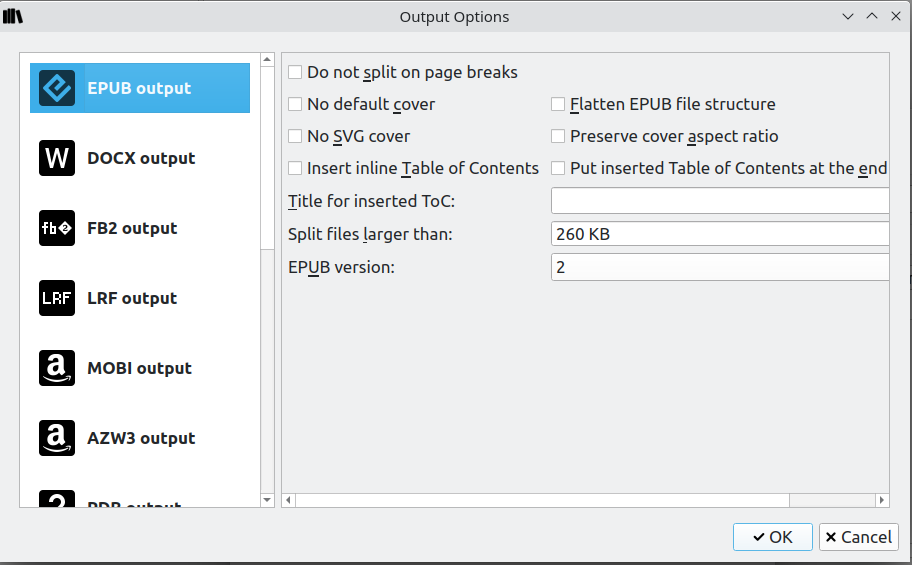Viewport: 912px width, 565px height.
Task: Choose the FB2 output icon
Action: click(x=57, y=228)
